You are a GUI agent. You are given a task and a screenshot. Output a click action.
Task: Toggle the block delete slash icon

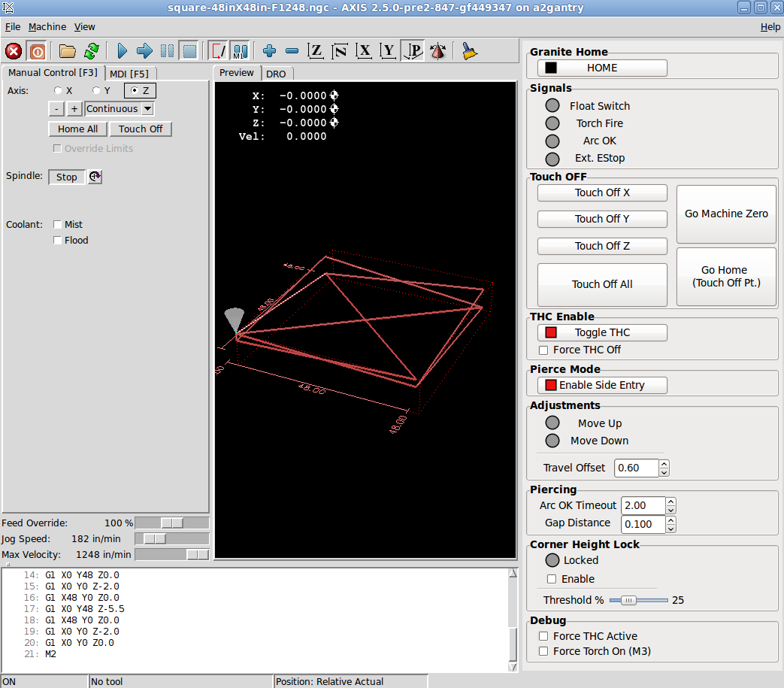point(218,51)
